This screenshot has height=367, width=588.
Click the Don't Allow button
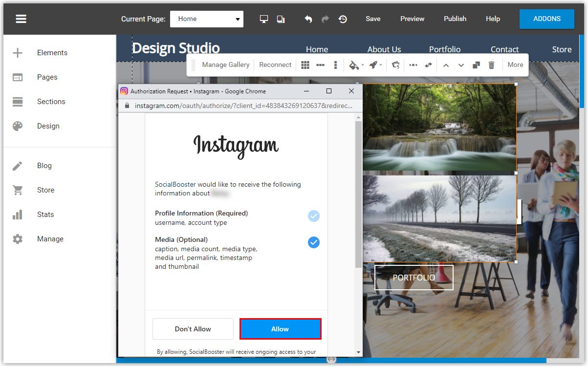(x=193, y=329)
